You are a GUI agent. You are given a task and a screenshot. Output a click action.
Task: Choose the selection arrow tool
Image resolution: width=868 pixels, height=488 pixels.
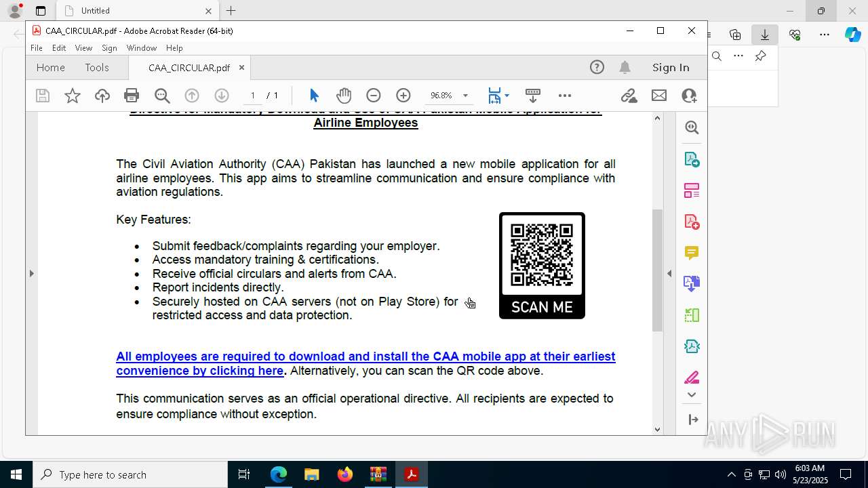click(314, 96)
